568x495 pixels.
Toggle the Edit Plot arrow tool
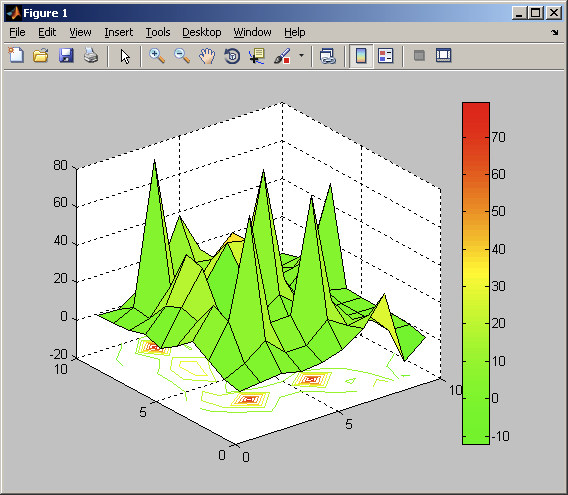pyautogui.click(x=125, y=57)
